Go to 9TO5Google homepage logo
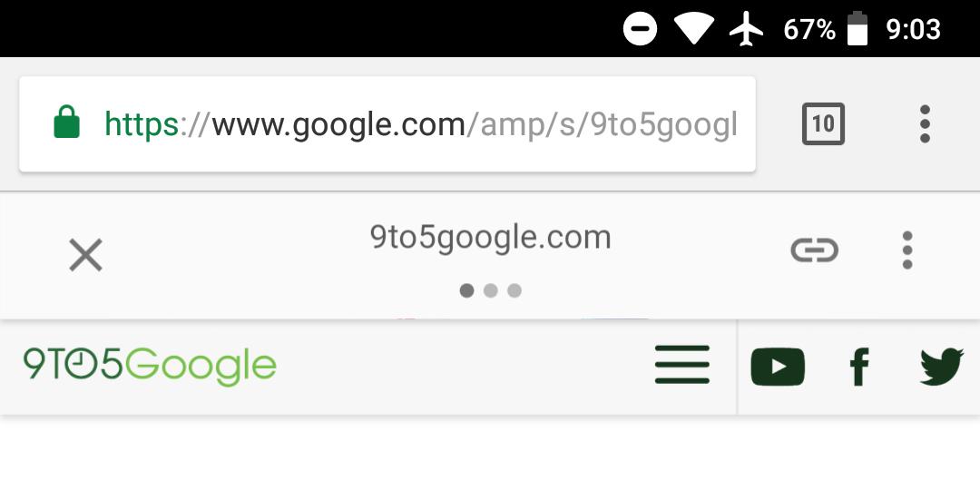Viewport: 980px width, 490px height. (x=150, y=367)
